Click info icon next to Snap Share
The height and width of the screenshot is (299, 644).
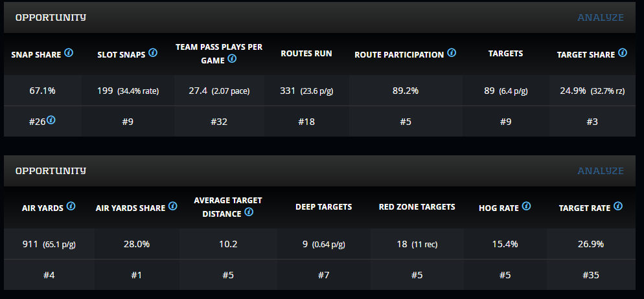pos(69,53)
